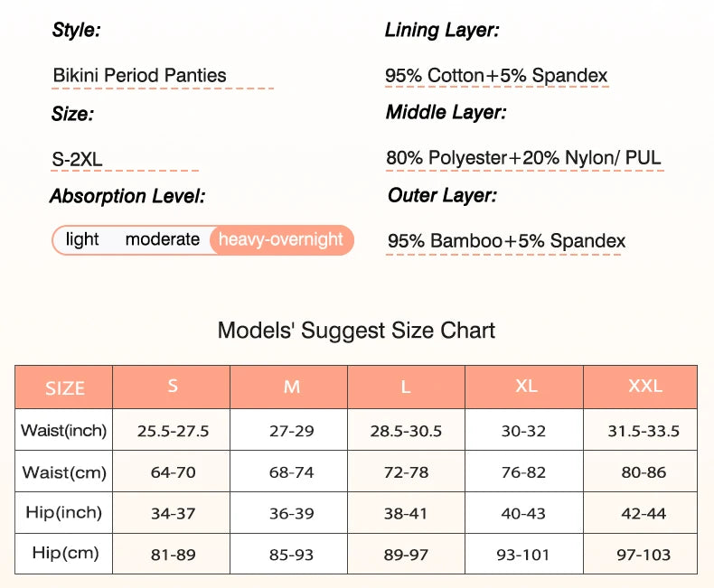Select the XXL size column header

(644, 387)
